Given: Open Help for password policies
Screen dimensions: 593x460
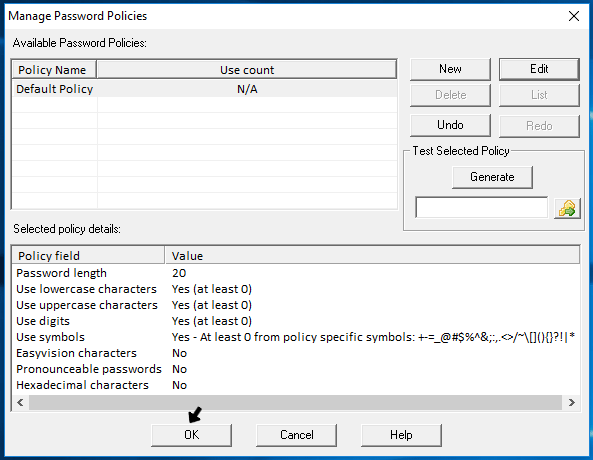Looking at the screenshot, I should coord(401,435).
